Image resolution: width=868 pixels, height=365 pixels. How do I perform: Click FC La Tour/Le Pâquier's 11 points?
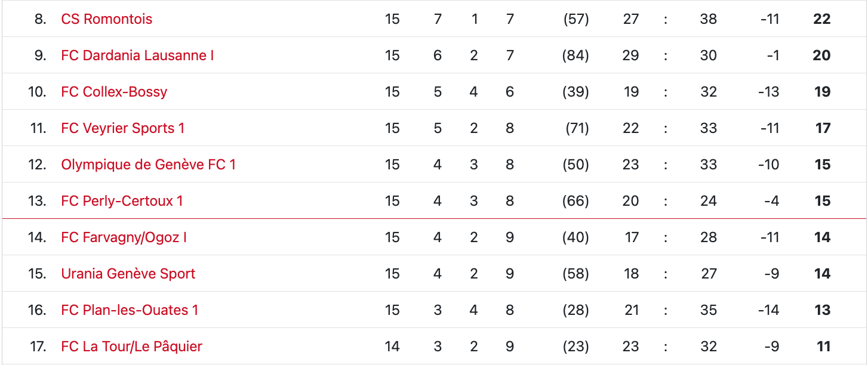pos(823,347)
